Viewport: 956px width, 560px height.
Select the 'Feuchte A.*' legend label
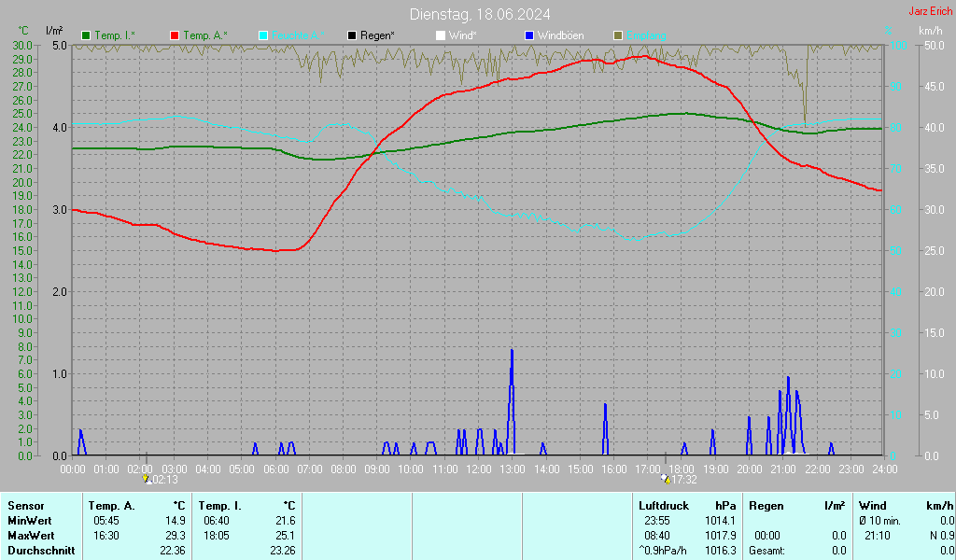pyautogui.click(x=298, y=36)
